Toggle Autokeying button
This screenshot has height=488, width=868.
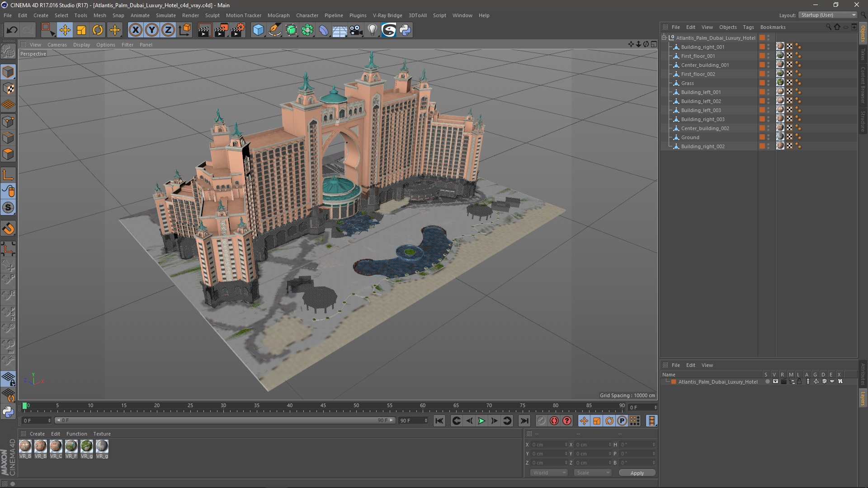click(x=554, y=421)
